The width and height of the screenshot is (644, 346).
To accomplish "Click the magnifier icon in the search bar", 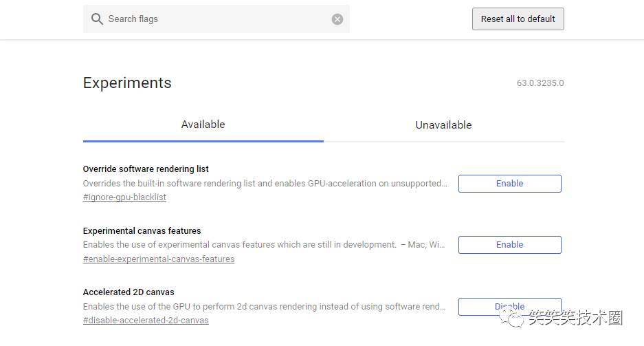I will click(x=97, y=19).
